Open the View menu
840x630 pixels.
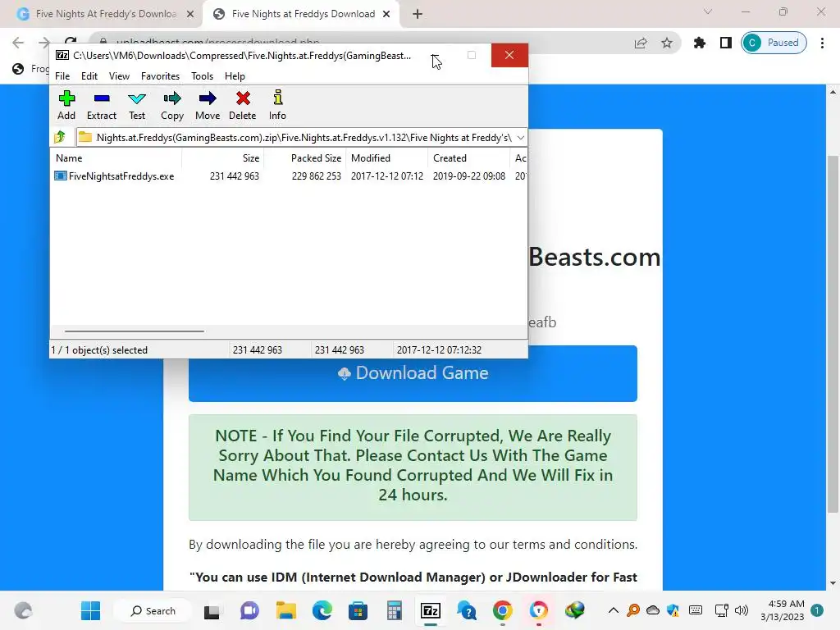tap(119, 76)
